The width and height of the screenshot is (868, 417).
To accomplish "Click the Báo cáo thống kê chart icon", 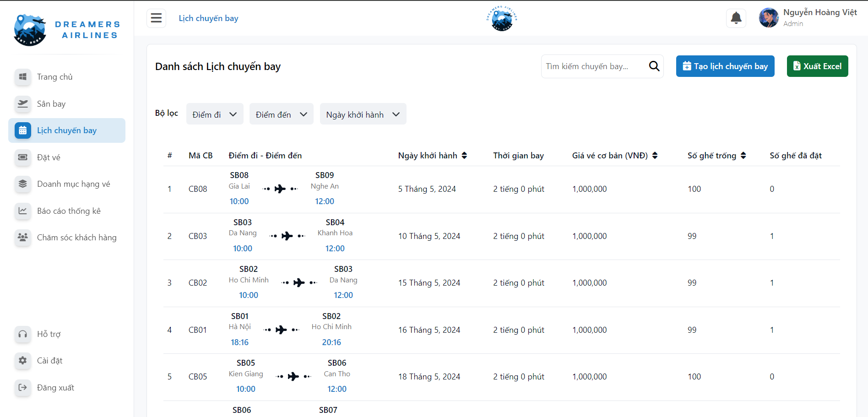I will pos(23,211).
